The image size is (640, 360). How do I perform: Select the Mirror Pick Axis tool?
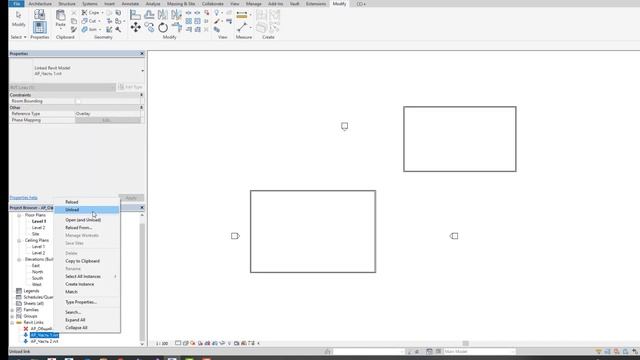163,15
